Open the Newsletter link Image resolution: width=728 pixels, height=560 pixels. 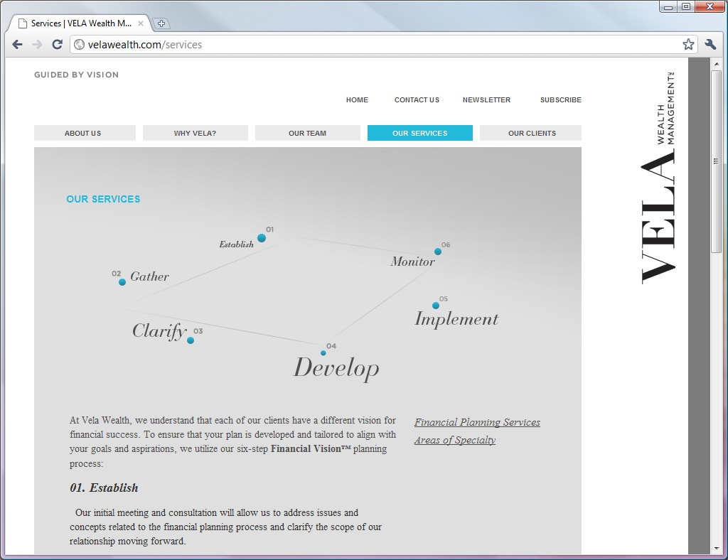click(x=486, y=99)
